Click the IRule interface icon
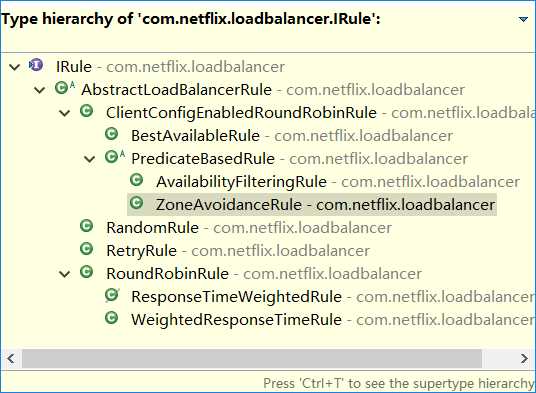The height and width of the screenshot is (393, 536). click(x=36, y=65)
